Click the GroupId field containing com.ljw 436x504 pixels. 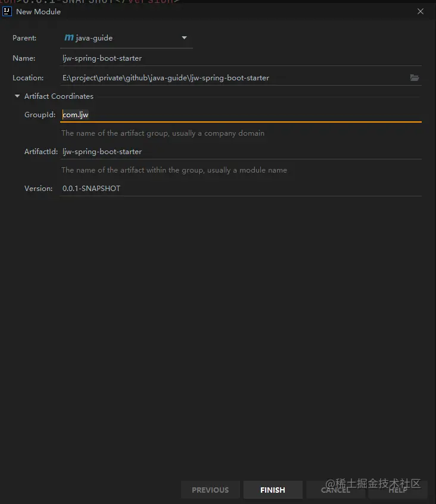coord(241,115)
